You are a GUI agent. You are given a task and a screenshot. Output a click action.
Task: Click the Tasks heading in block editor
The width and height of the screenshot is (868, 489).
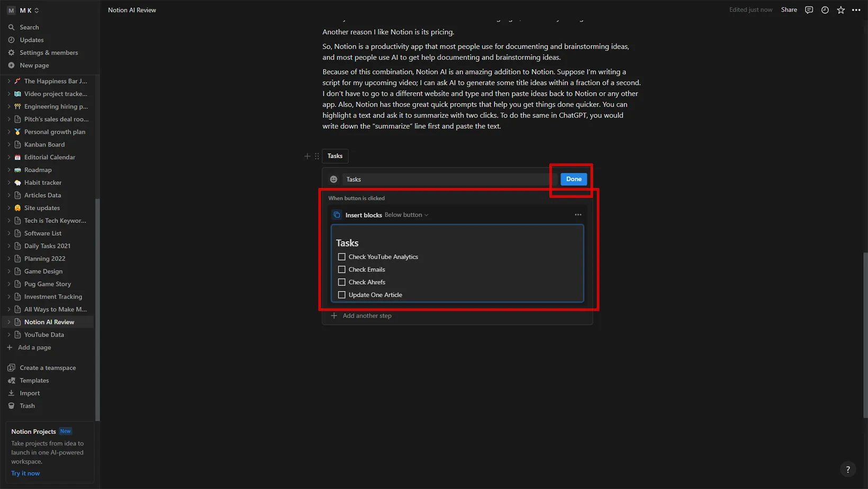coord(347,243)
